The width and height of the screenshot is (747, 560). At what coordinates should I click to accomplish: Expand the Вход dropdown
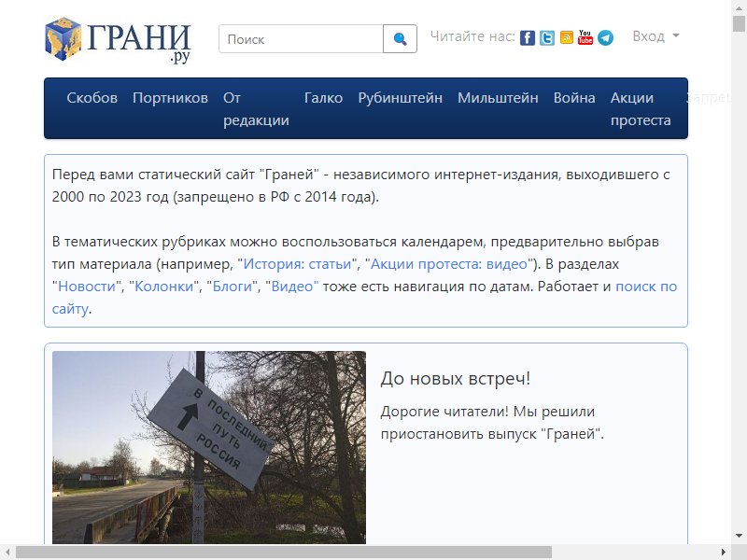(x=655, y=36)
